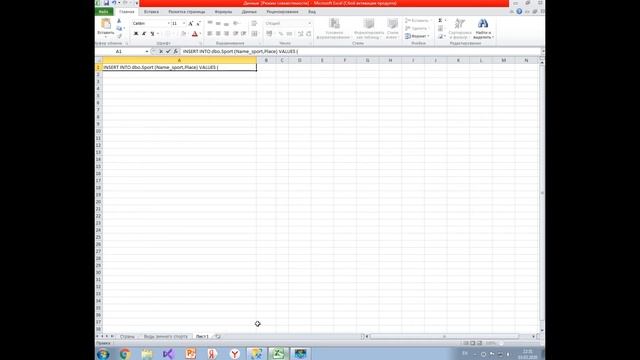Insert a new worksheet tab icon

point(218,336)
